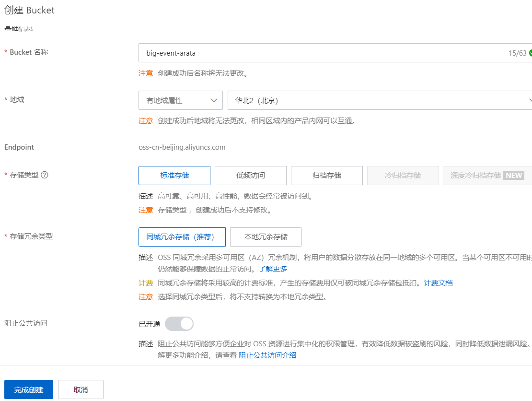
Task: Select 低频访问 storage type
Action: point(250,175)
